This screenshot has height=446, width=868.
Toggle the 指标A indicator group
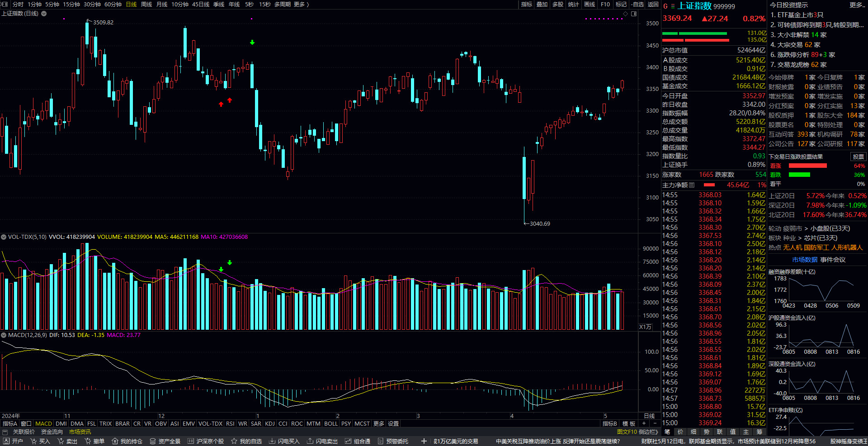pos(10,424)
